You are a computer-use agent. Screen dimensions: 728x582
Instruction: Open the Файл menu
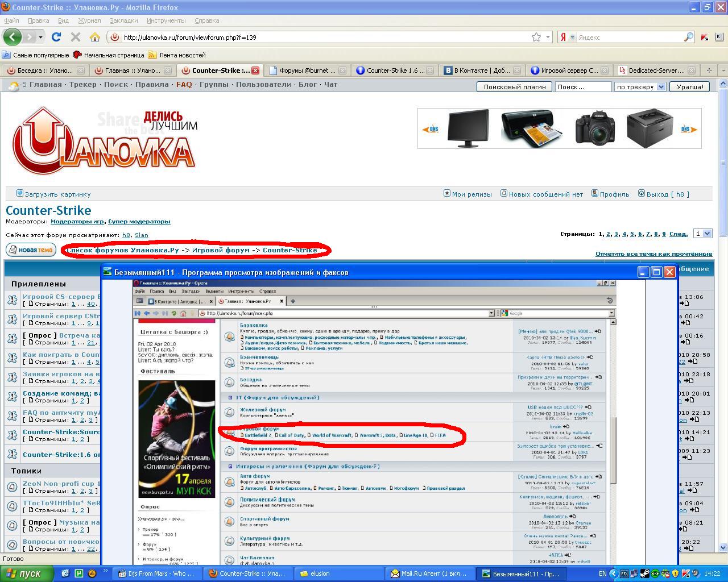point(11,20)
